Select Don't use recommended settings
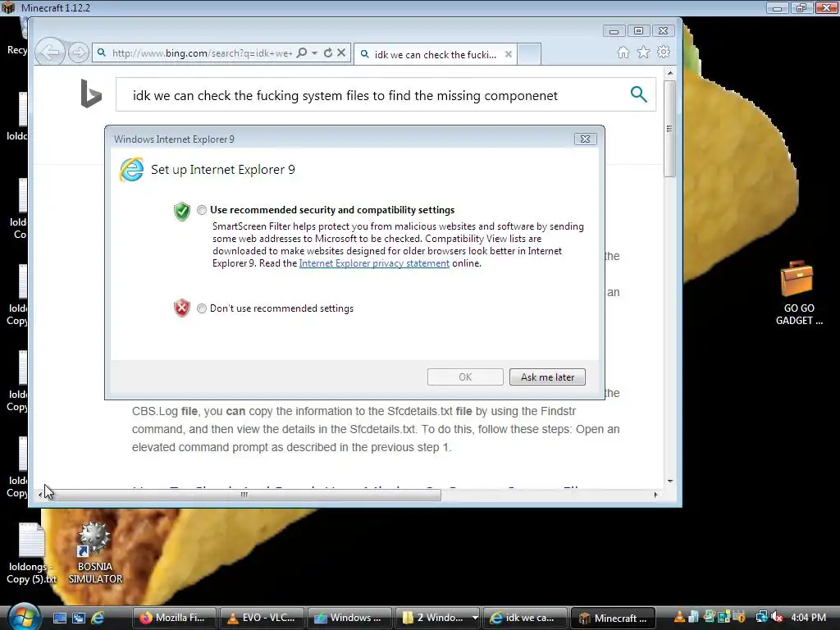840x630 pixels. 202,308
